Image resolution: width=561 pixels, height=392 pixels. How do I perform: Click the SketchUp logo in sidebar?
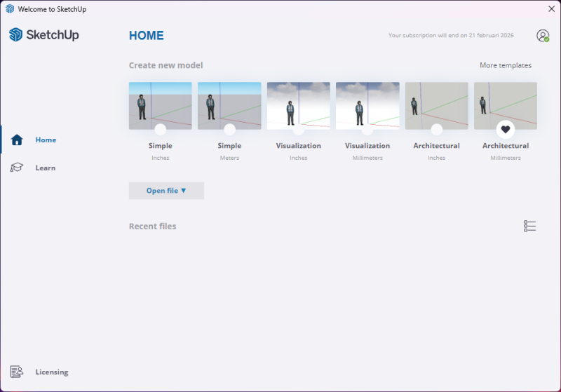click(x=43, y=35)
